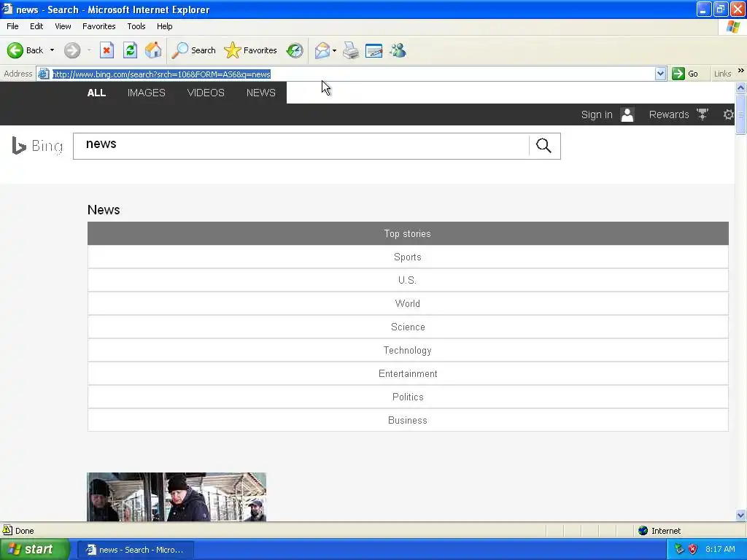Open the Messenger people icon
747x560 pixels.
398,50
